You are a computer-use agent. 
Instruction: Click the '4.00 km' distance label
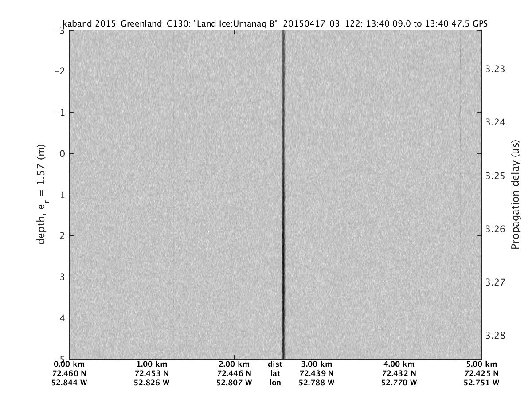pyautogui.click(x=399, y=364)
